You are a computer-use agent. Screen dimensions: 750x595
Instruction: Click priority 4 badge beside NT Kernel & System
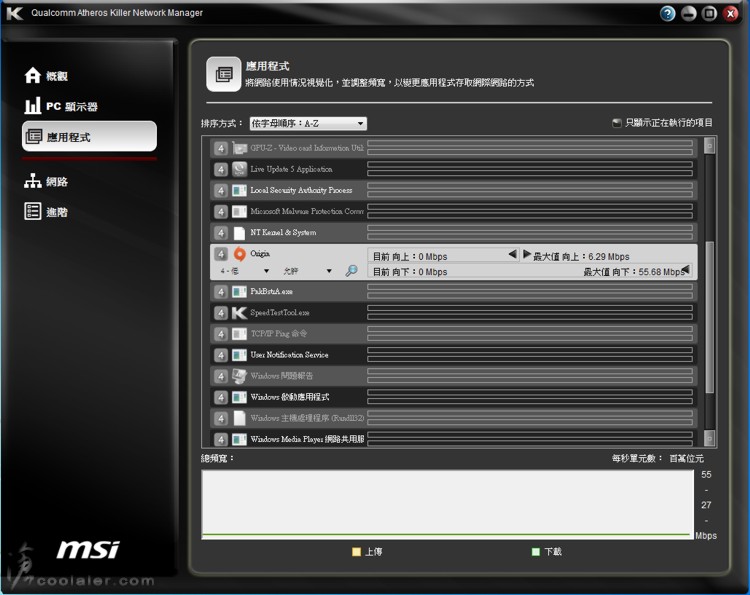[221, 232]
